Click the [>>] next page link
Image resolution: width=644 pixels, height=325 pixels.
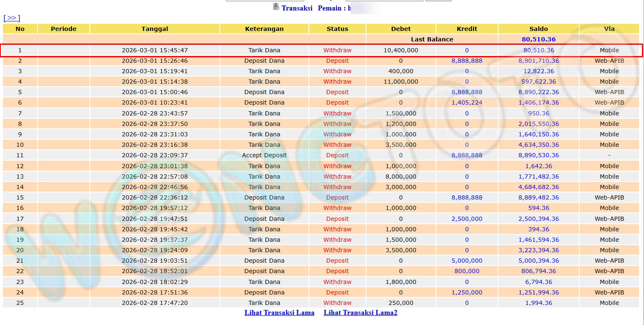[x=12, y=18]
